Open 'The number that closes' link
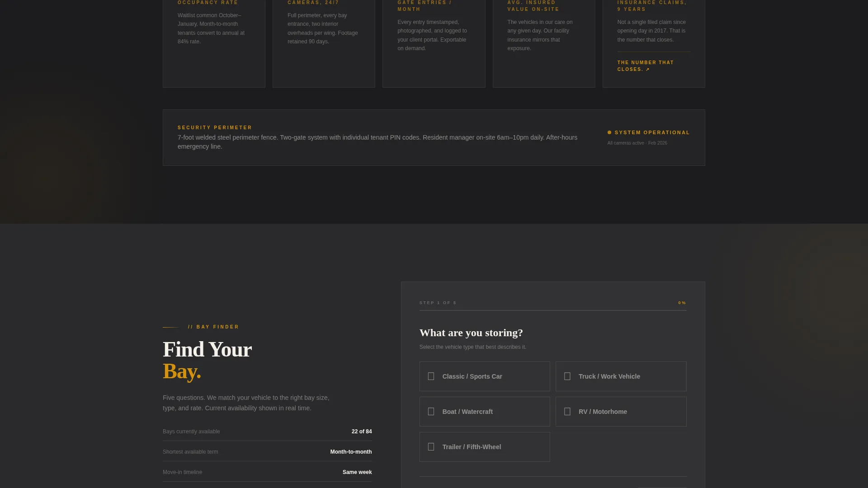868x488 pixels. click(646, 66)
